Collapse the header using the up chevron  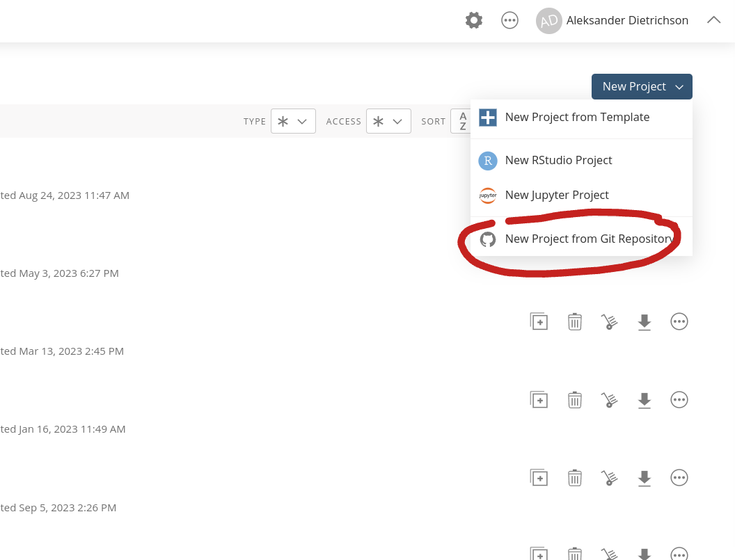(713, 20)
